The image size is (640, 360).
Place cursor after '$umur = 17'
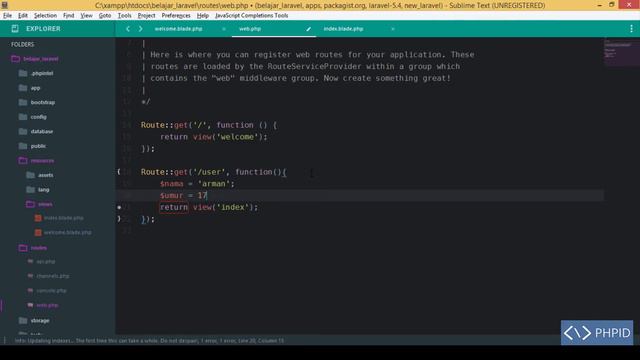point(208,196)
